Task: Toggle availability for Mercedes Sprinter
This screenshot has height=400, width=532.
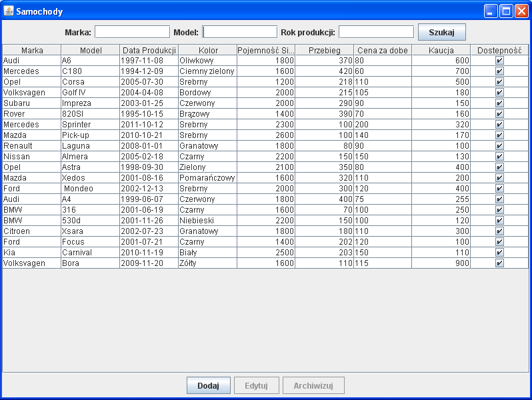Action: click(x=499, y=125)
